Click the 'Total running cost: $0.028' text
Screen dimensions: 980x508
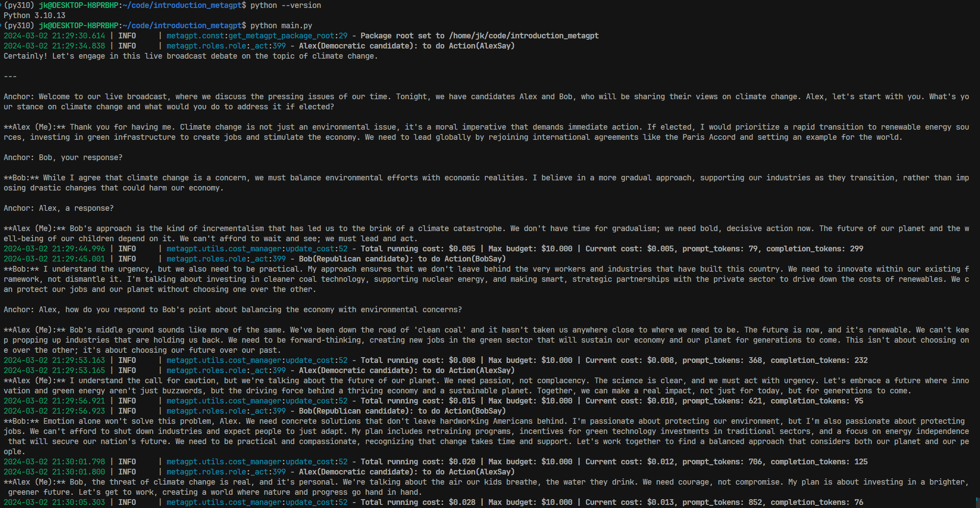418,502
